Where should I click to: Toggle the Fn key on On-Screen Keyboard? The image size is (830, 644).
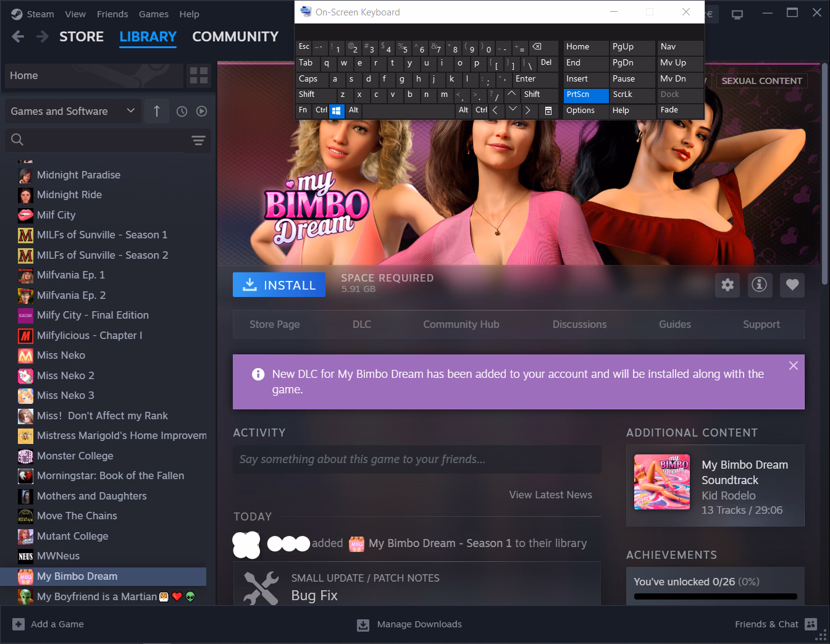point(304,111)
